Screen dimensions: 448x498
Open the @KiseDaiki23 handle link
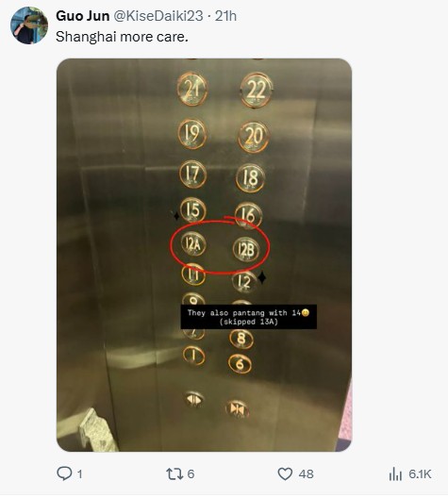[158, 16]
